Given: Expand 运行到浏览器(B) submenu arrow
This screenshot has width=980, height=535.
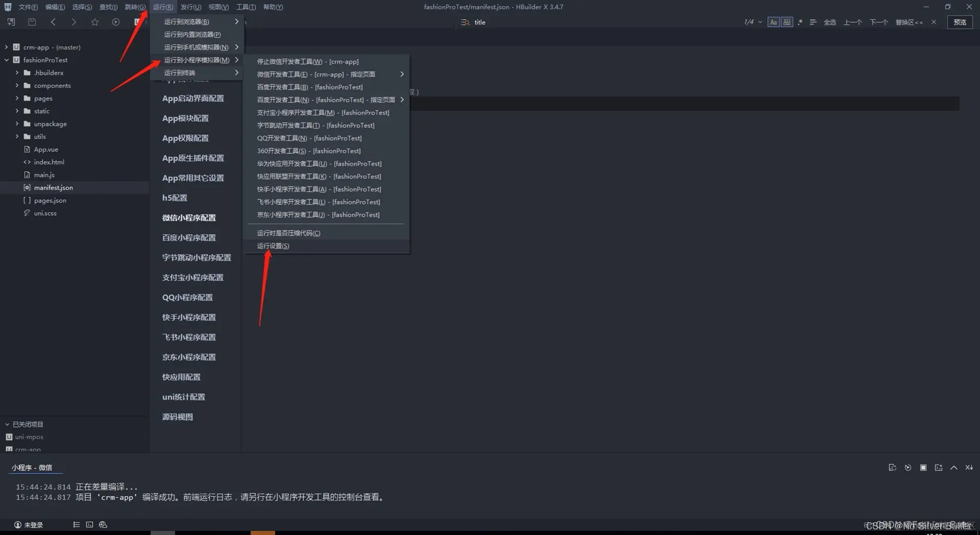Looking at the screenshot, I should 236,21.
